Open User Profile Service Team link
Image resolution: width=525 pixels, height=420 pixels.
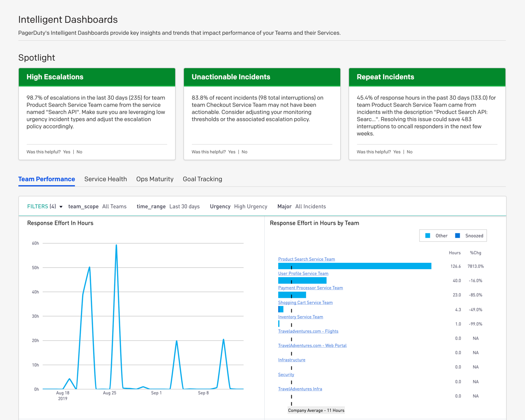click(x=303, y=273)
